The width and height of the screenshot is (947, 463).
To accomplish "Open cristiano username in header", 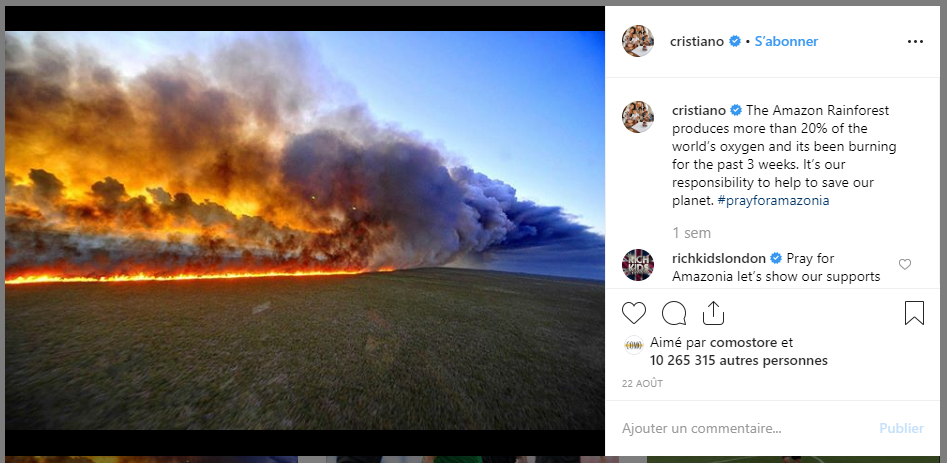I will click(697, 42).
